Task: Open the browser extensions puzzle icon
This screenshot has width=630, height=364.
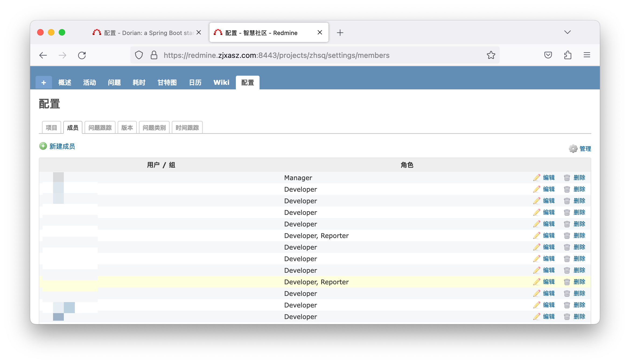Action: [x=568, y=55]
